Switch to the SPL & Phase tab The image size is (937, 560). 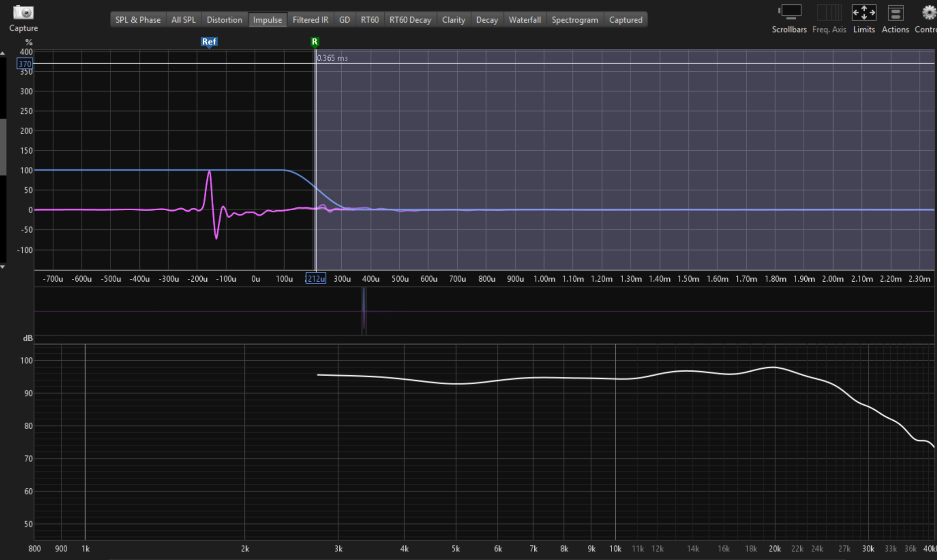pos(138,20)
